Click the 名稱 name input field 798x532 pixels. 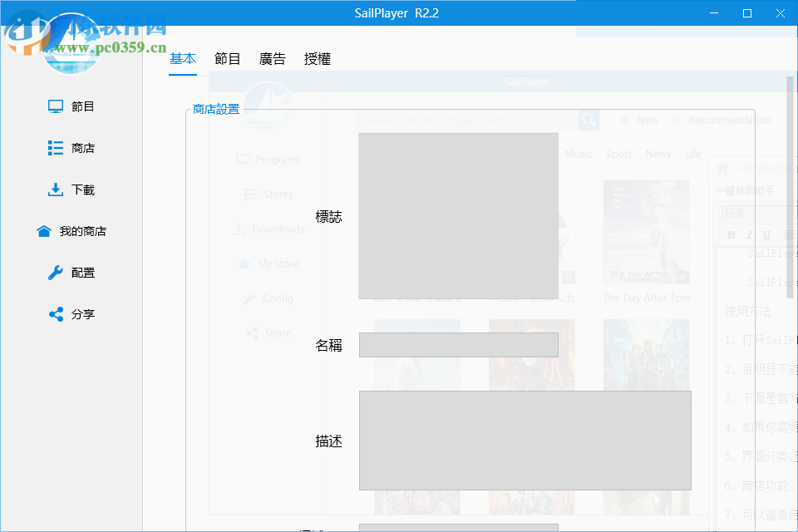(458, 344)
